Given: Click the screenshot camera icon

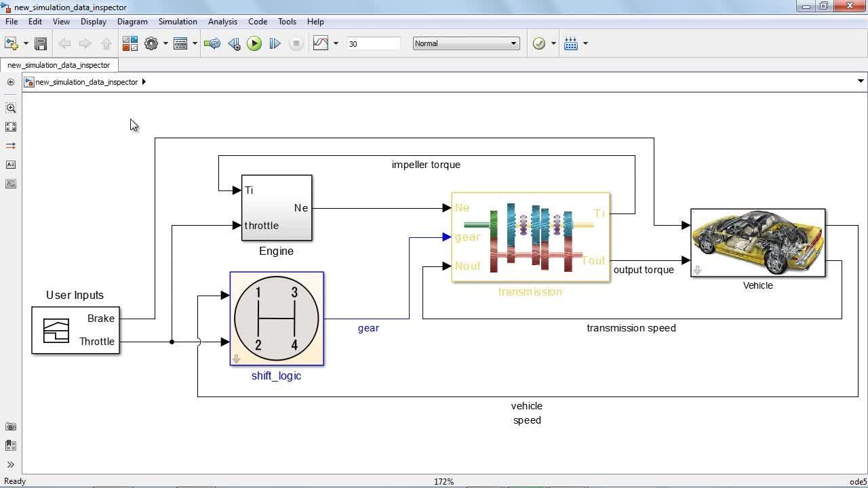Looking at the screenshot, I should pos(11,426).
